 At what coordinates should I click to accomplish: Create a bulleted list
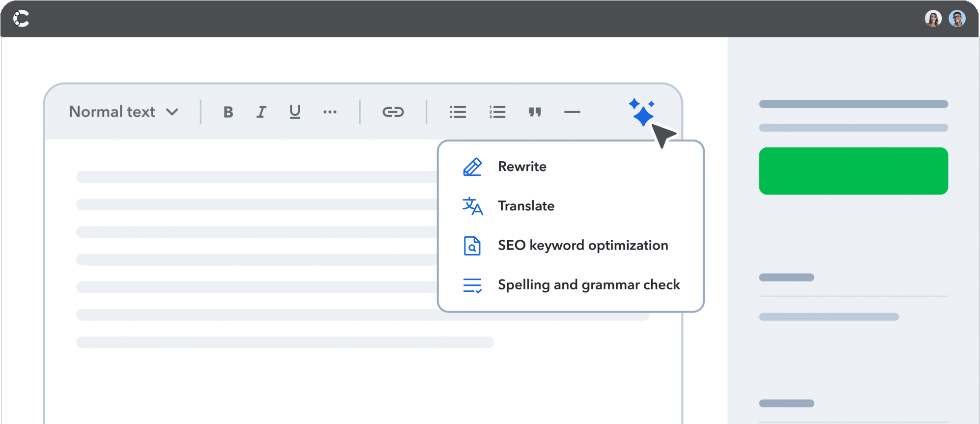(458, 112)
